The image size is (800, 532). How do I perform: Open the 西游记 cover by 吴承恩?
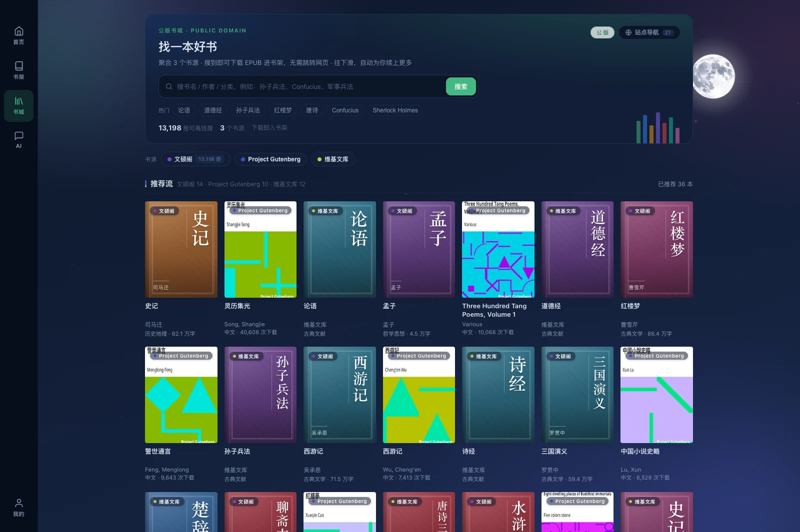[340, 395]
